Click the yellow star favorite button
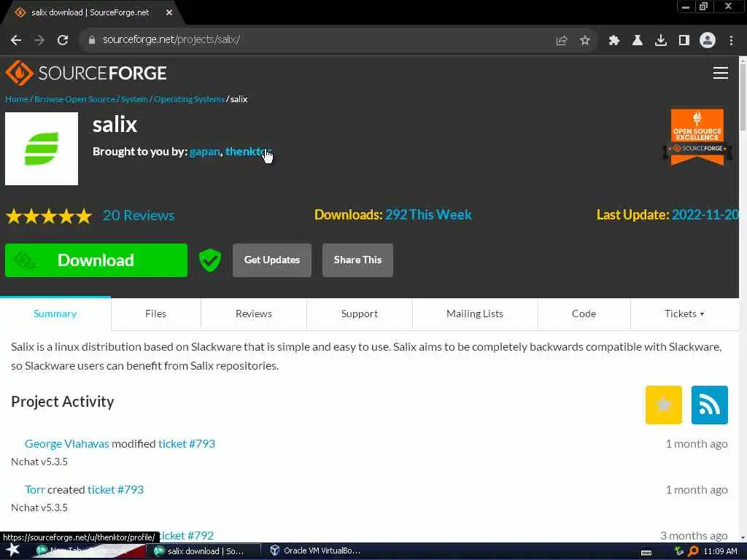The width and height of the screenshot is (747, 560). [x=664, y=405]
